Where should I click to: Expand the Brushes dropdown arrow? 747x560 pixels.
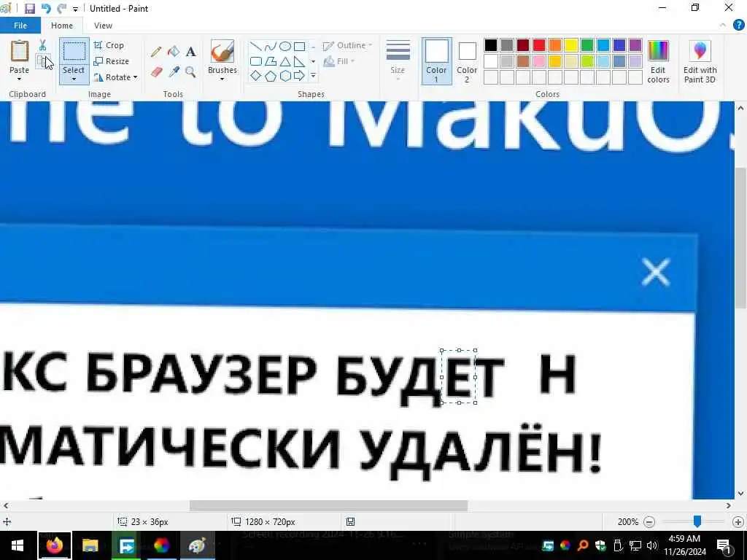click(222, 79)
